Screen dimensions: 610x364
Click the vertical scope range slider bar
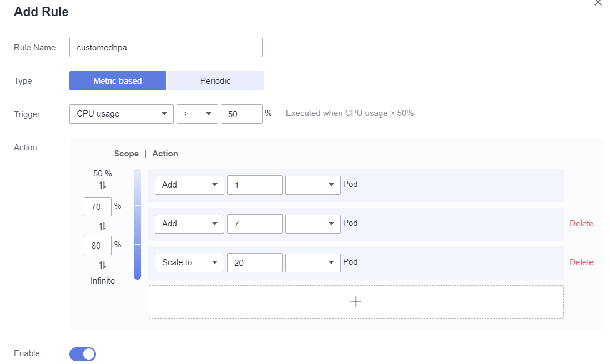138,224
